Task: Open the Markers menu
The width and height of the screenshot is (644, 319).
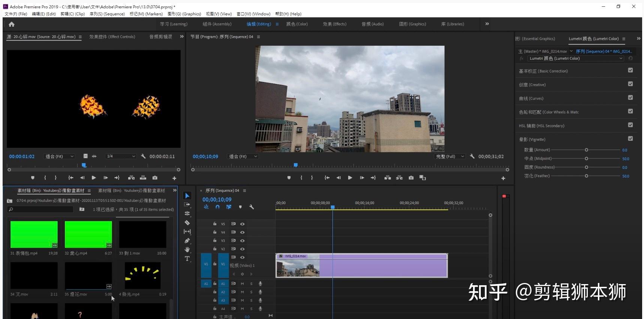Action: tap(146, 14)
